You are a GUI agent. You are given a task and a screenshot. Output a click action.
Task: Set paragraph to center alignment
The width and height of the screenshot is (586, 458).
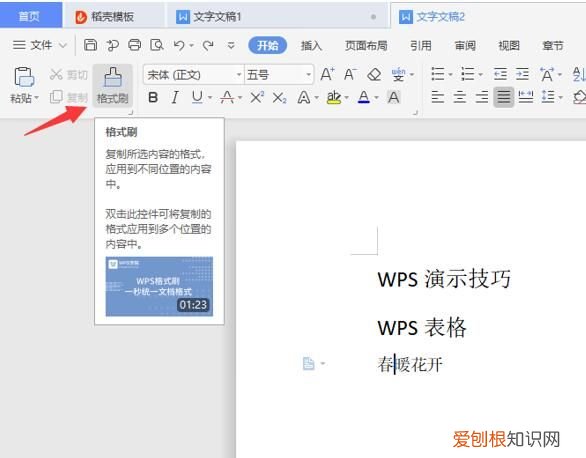[x=460, y=97]
